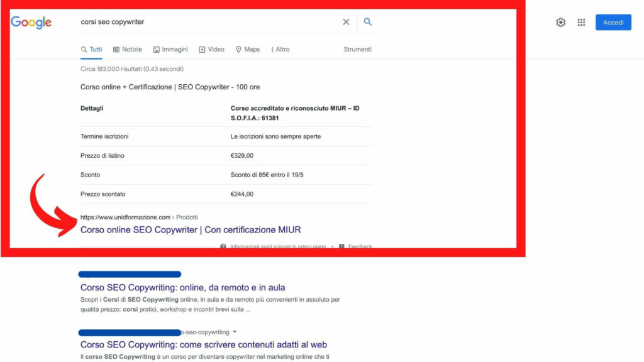Click the 'Corso accreditato e riconosciuto MIUR' cell
644x362 pixels.
coord(295,113)
